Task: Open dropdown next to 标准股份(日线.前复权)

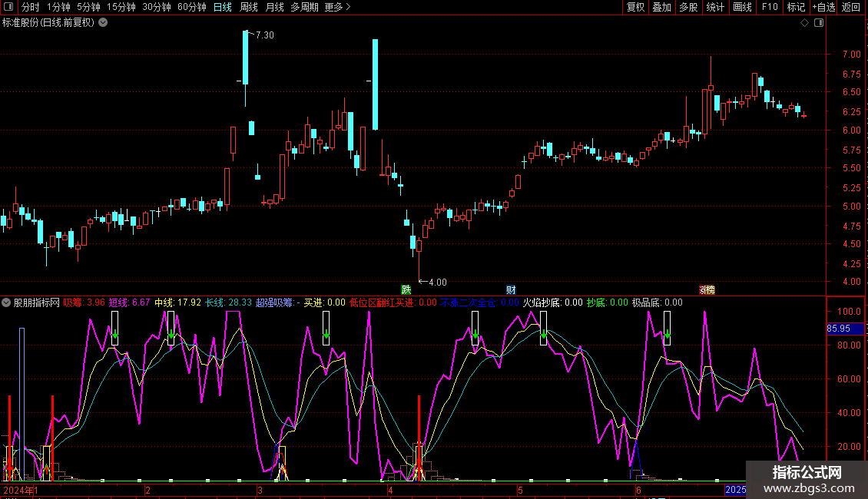Action: [x=103, y=23]
